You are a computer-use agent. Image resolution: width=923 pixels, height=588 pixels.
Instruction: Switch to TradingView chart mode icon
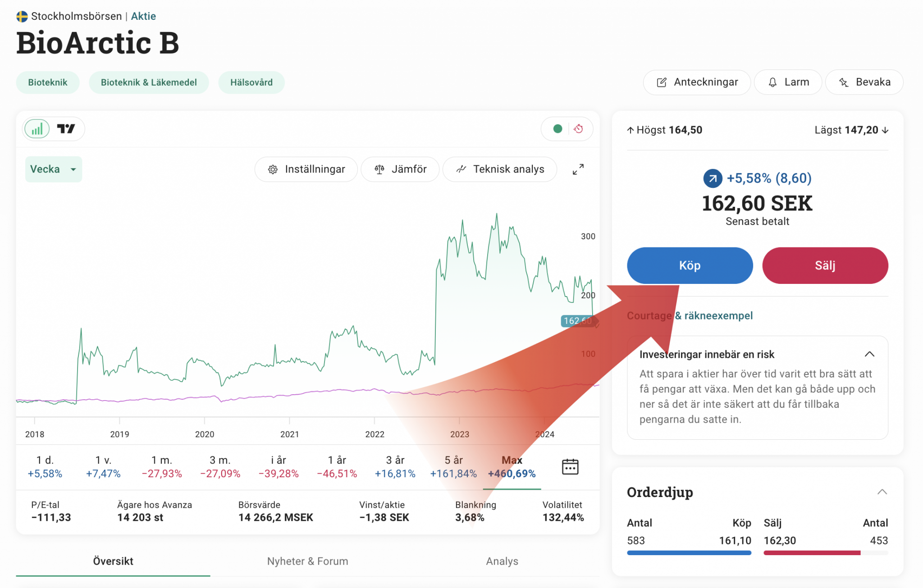66,129
